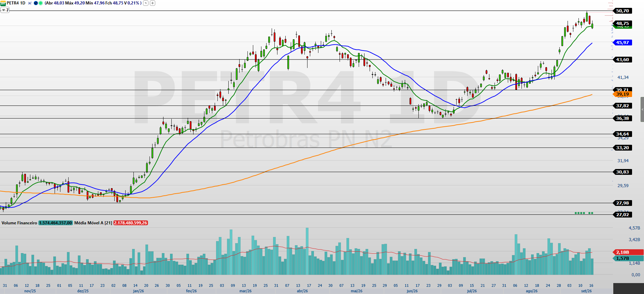Select the teal 1,57B volume tag
The image size is (644, 294).
tap(628, 258)
